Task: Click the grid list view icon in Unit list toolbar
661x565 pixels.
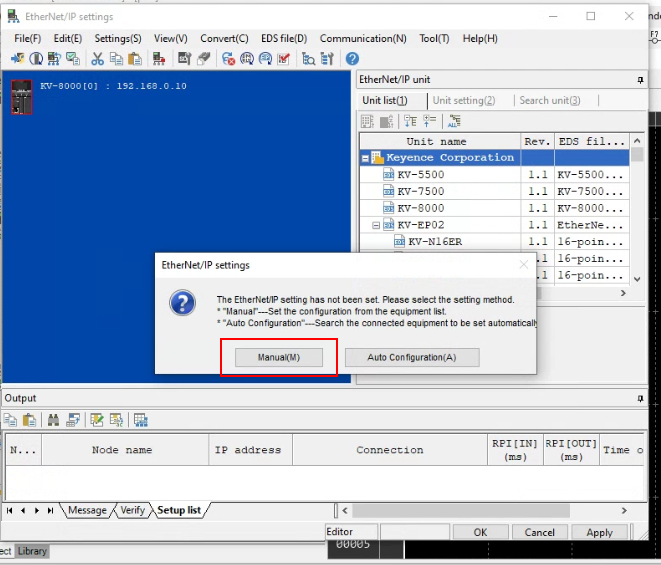Action: point(367,121)
